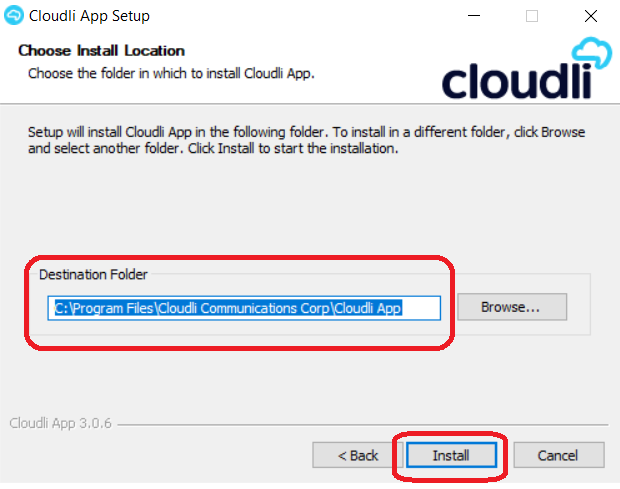Minimize the Cloudli App Setup window
The height and width of the screenshot is (489, 620).
(x=474, y=16)
